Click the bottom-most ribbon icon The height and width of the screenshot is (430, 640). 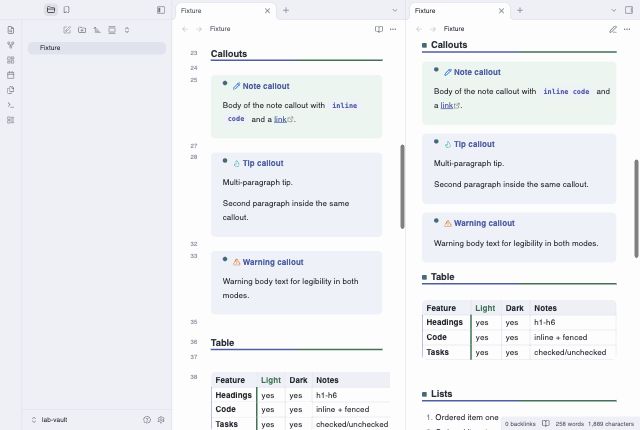[11, 120]
